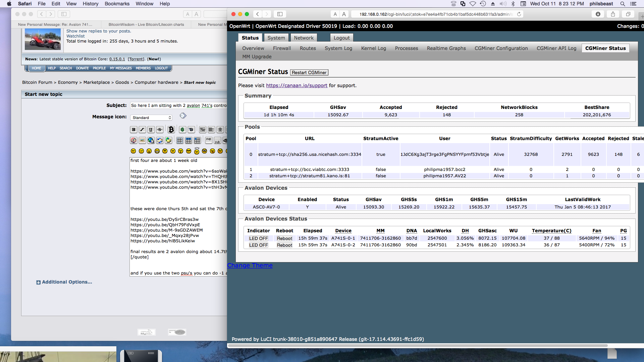Apply italic formatting in forum editor
Viewport: 644px width, 362px height.
tap(142, 130)
